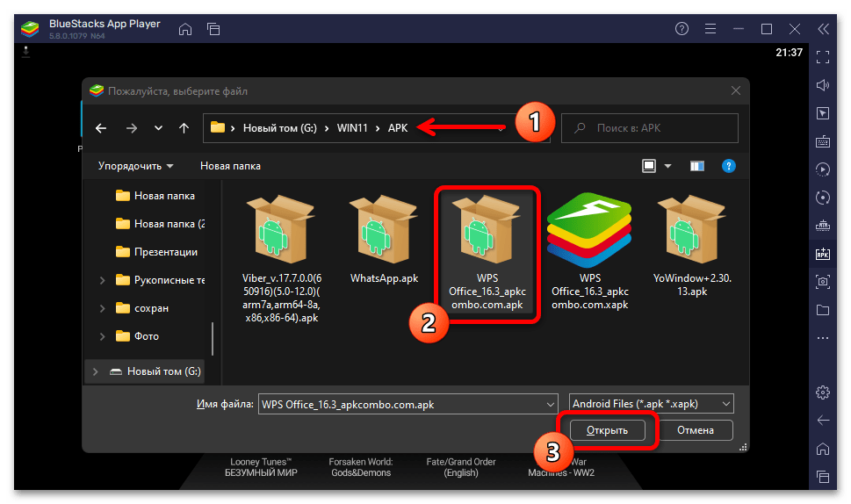
Task: Select WPS Office apkcombo.com.apk file
Action: point(487,253)
